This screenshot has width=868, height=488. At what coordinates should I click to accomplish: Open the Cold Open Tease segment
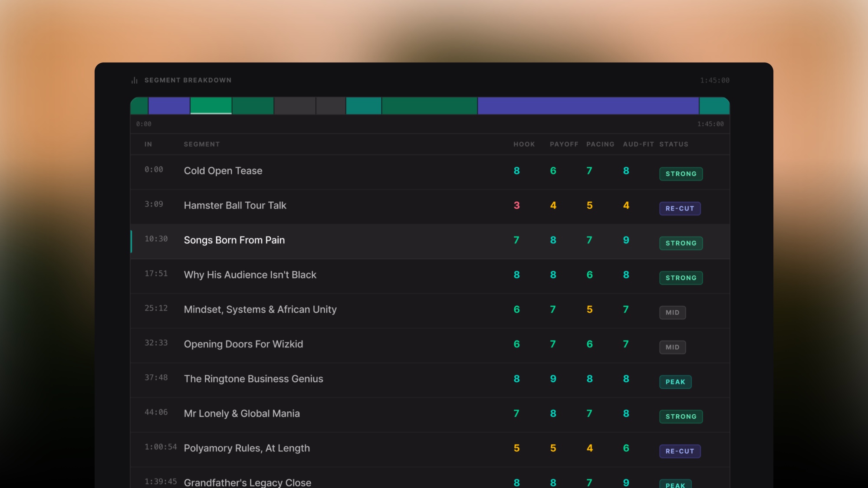pos(223,170)
